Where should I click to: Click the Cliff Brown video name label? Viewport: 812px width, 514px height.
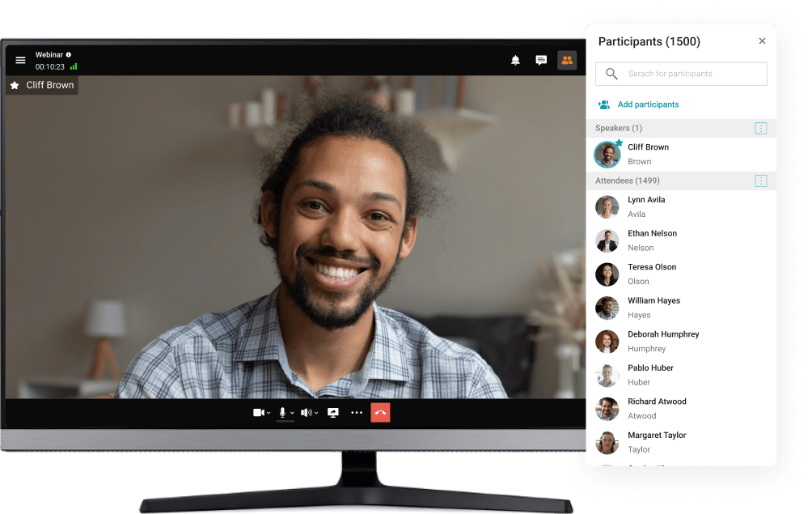click(49, 85)
